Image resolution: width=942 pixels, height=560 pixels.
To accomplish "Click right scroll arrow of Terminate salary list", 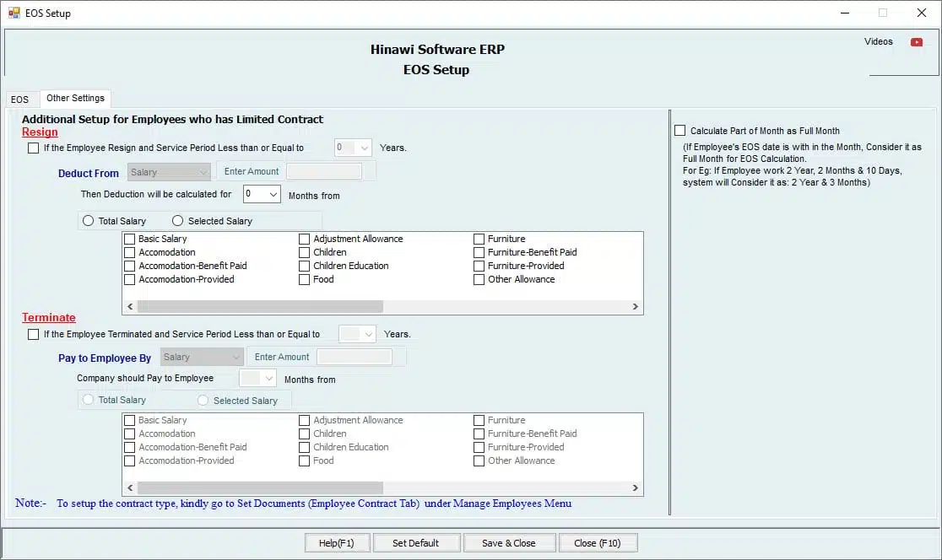I will click(x=635, y=488).
